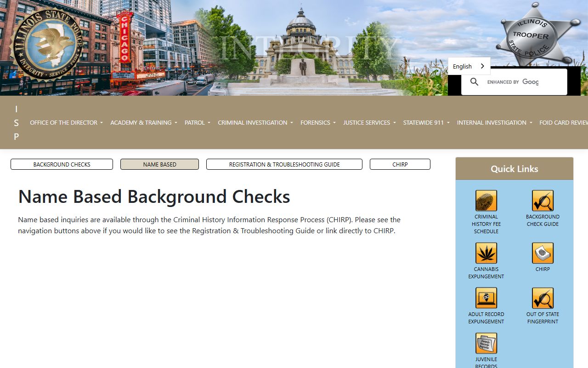Open Registration & Troubleshooting Guide button
Viewport: 588px width, 368px height.
click(x=284, y=164)
